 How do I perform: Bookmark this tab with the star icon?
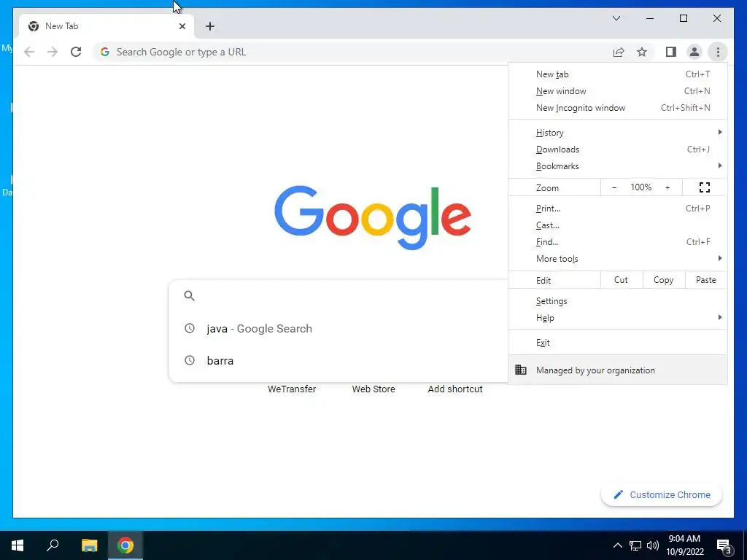point(642,52)
